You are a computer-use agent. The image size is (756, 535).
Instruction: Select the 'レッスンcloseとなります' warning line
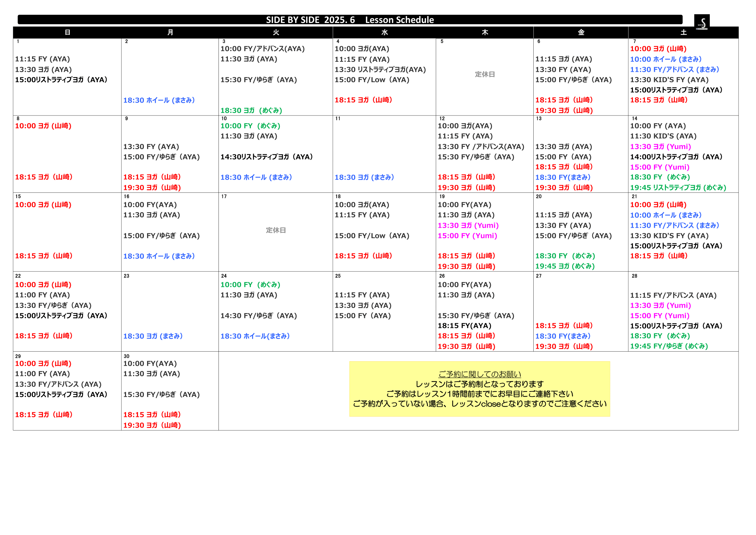(x=480, y=404)
